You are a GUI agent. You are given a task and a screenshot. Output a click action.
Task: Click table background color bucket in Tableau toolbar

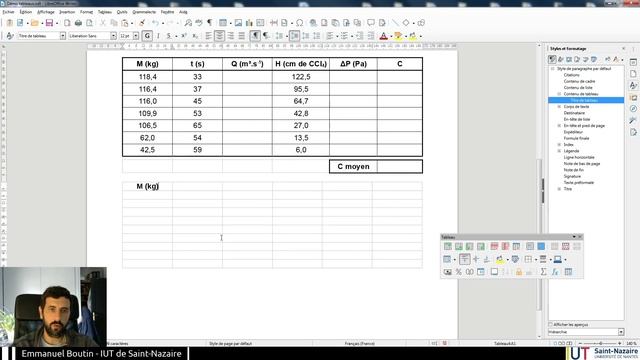[x=499, y=259]
